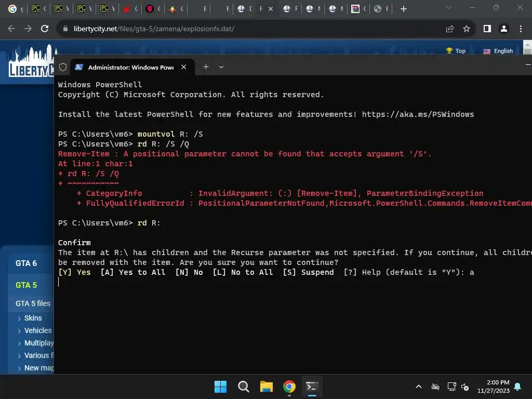Open File Explorer from the taskbar

[267, 387]
